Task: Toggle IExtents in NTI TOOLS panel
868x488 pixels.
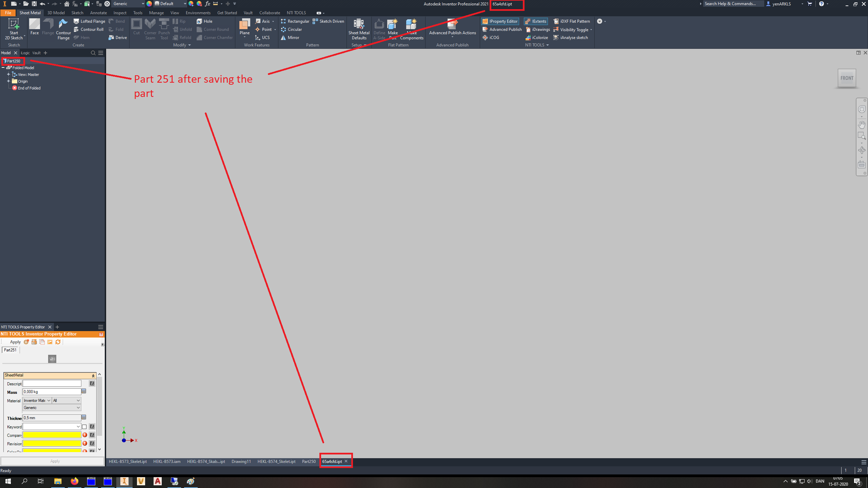Action: coord(536,21)
